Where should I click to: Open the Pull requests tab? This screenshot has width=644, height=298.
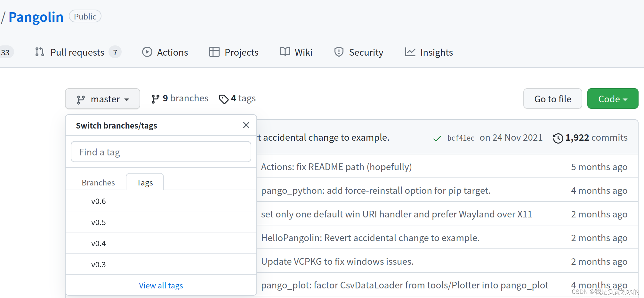pyautogui.click(x=78, y=52)
